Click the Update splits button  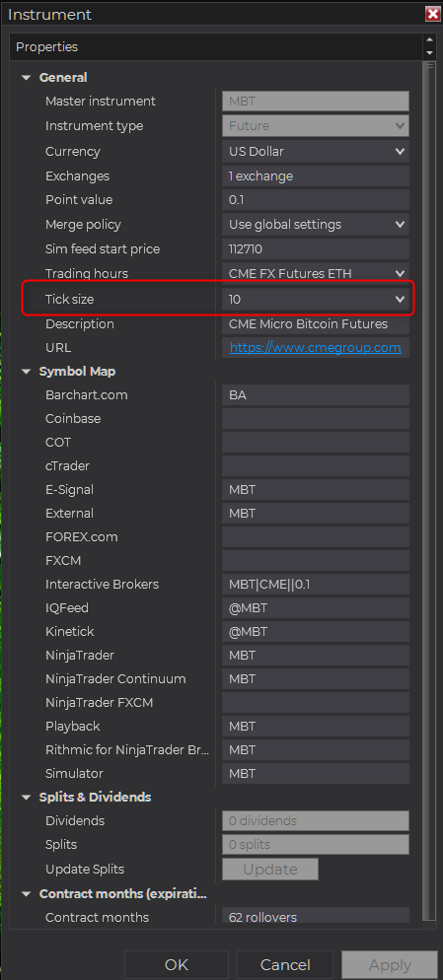pos(270,870)
